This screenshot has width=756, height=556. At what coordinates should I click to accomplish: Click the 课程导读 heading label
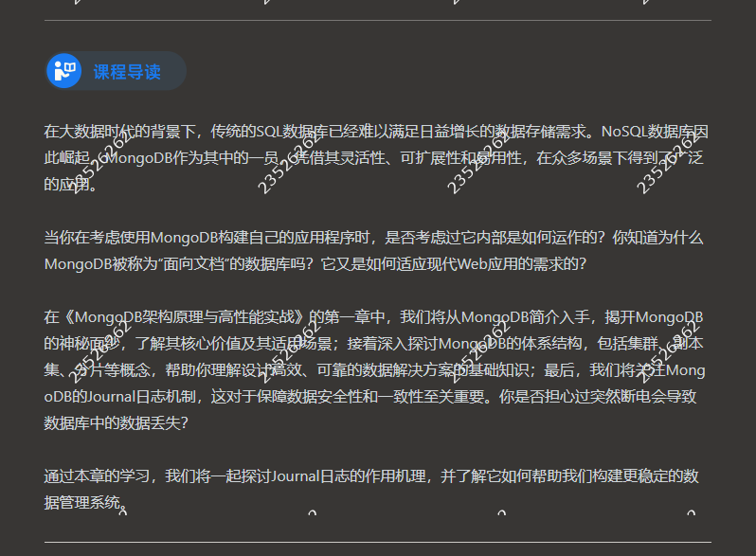point(127,72)
